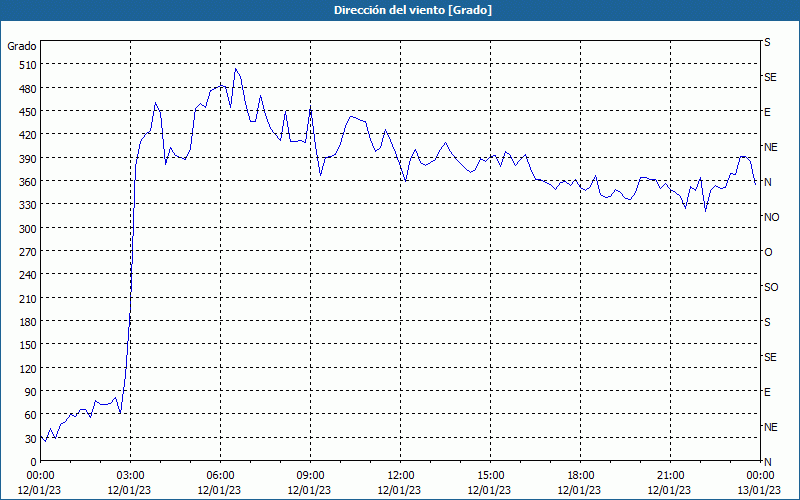The image size is (800, 500).
Task: Select the SO compass label on right axis
Action: [771, 288]
